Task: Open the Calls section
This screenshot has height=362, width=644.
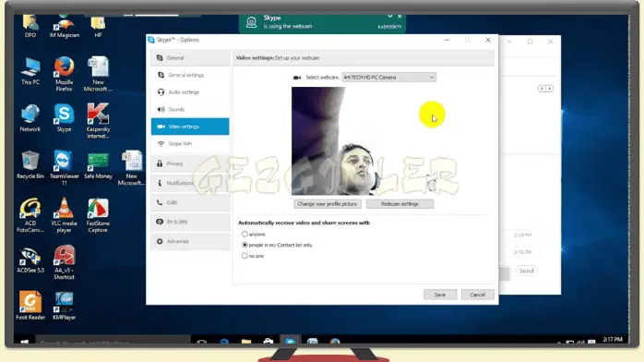Action: (x=190, y=202)
